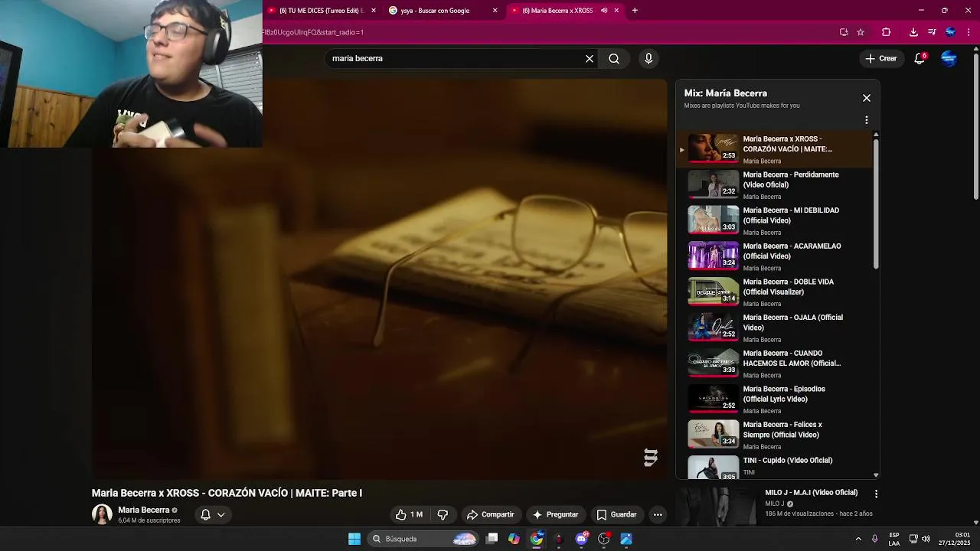Click the video player area
980x551 pixels.
pyautogui.click(x=379, y=279)
